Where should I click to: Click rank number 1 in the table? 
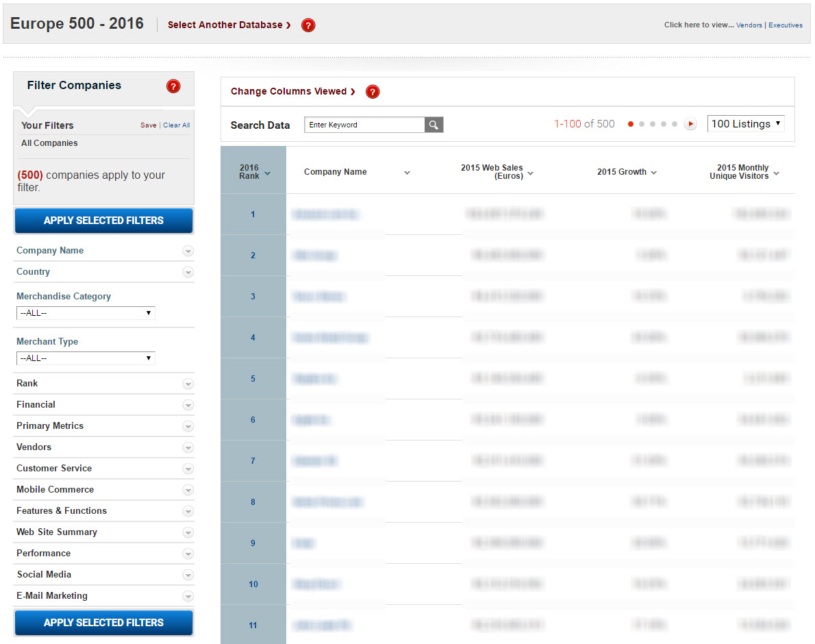pos(253,214)
